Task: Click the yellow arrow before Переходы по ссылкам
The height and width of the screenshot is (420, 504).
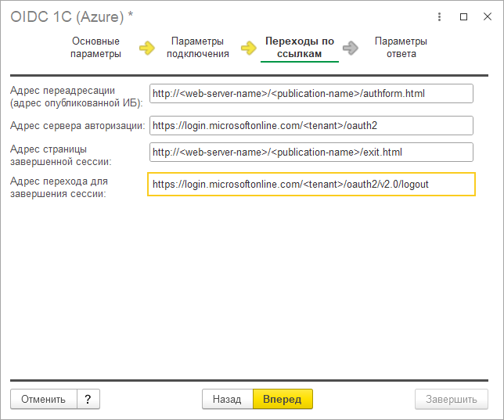Action: pyautogui.click(x=249, y=48)
